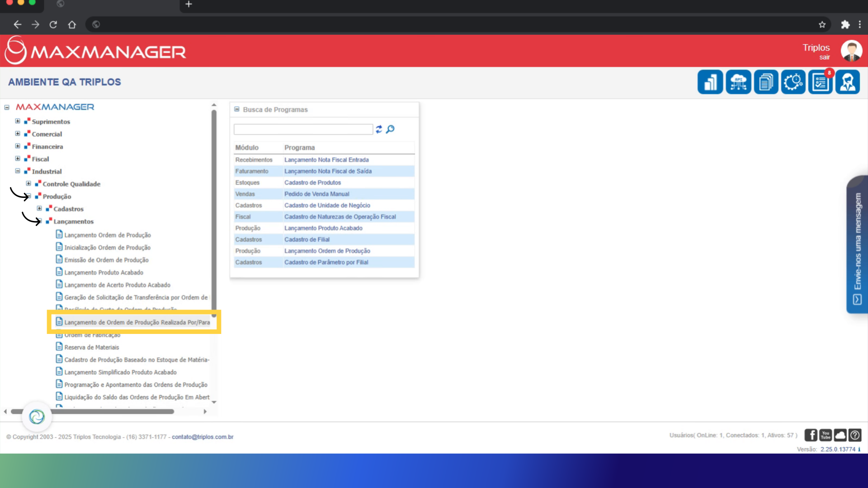This screenshot has height=488, width=868.
Task: Open the stacked documents icon
Action: (x=766, y=82)
